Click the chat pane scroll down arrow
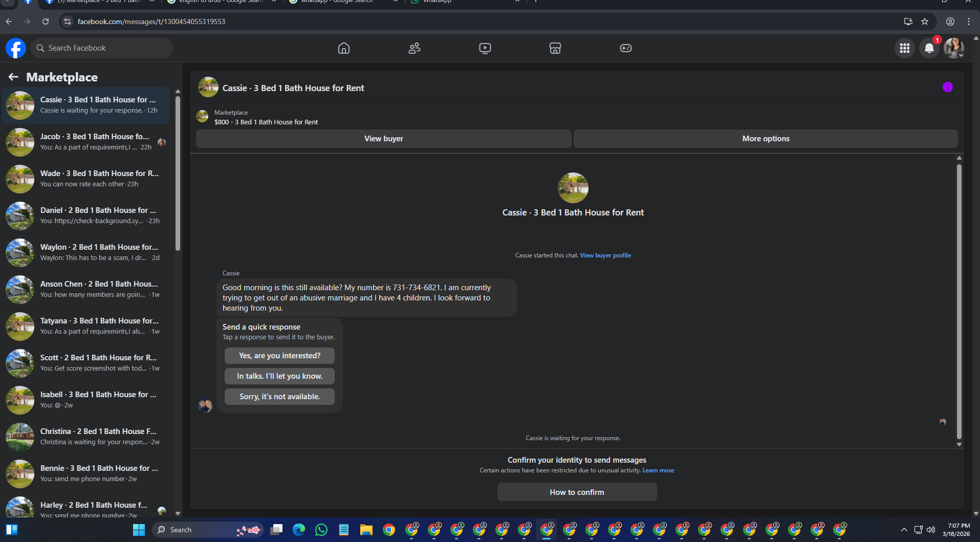Viewport: 980px width, 542px height. tap(959, 445)
